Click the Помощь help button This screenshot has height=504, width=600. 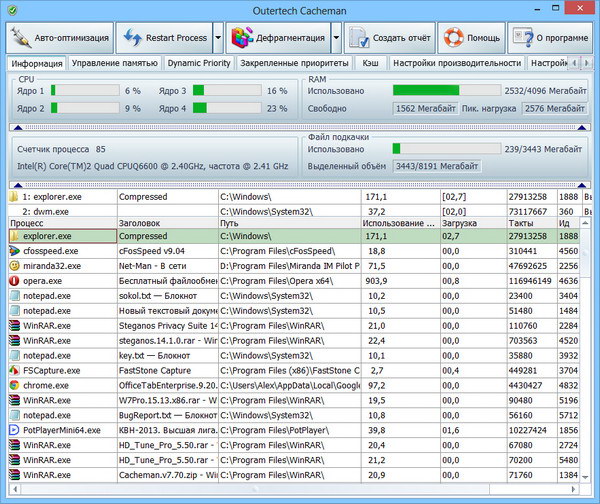click(472, 38)
